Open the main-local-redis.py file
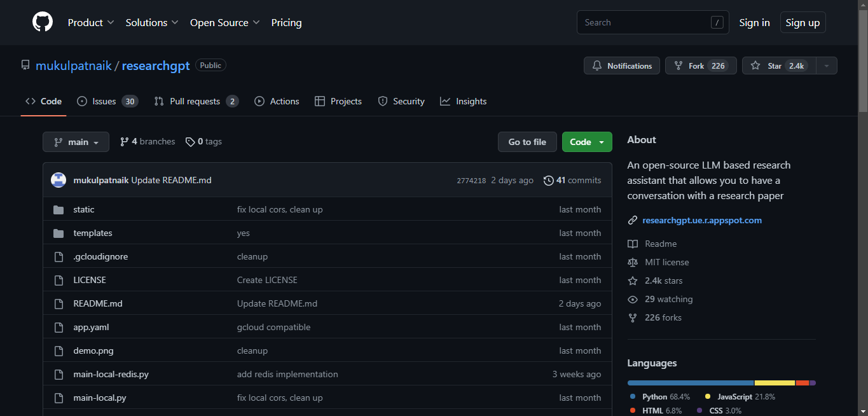Viewport: 868px width, 416px height. [111, 374]
